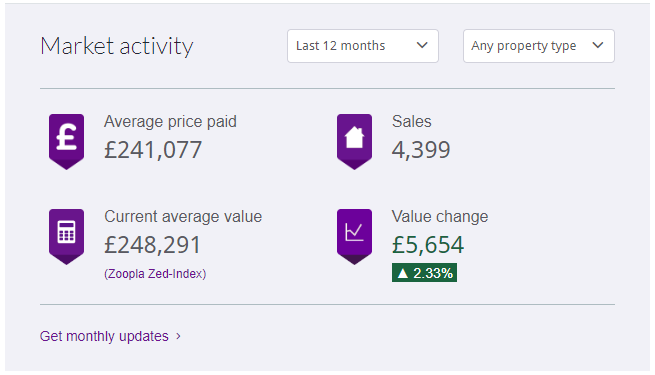Click the house Sales icon
The width and height of the screenshot is (655, 375).
354,142
